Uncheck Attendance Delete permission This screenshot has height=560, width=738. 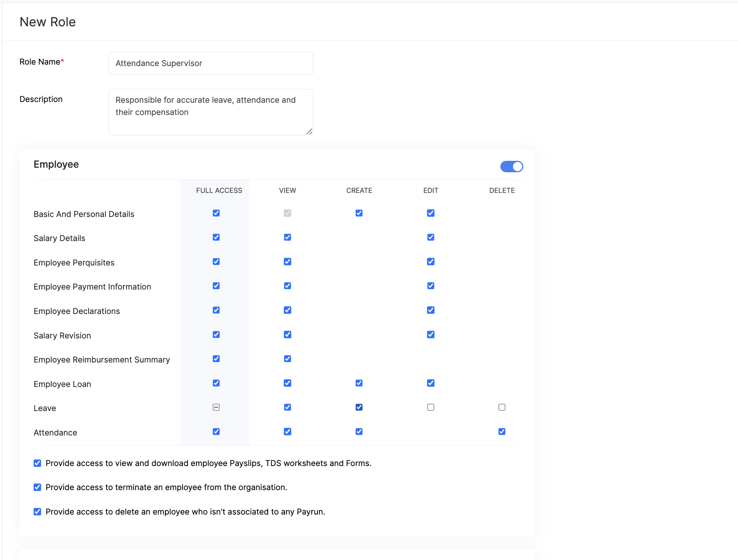[x=502, y=432]
